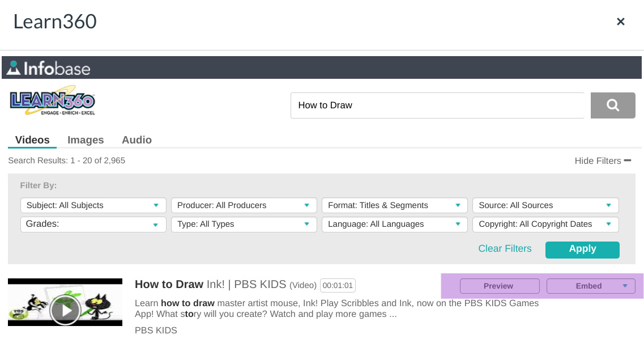Open the Subject: All Subjects dropdown
Screen dimensions: 644x347
(x=93, y=205)
